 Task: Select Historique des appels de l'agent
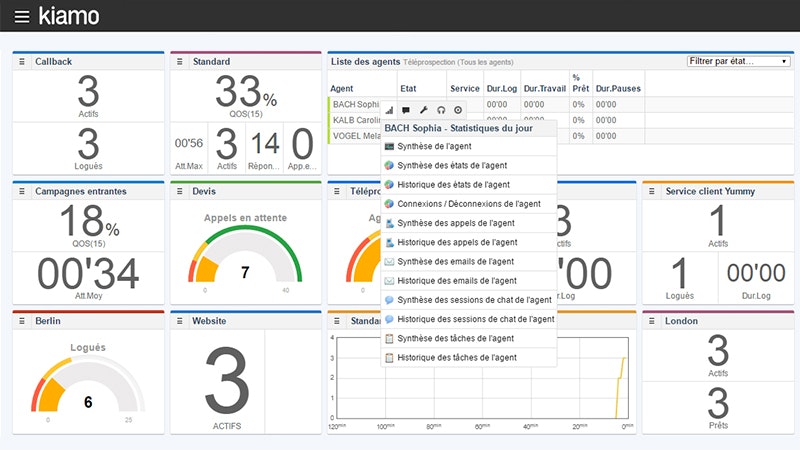point(468,243)
